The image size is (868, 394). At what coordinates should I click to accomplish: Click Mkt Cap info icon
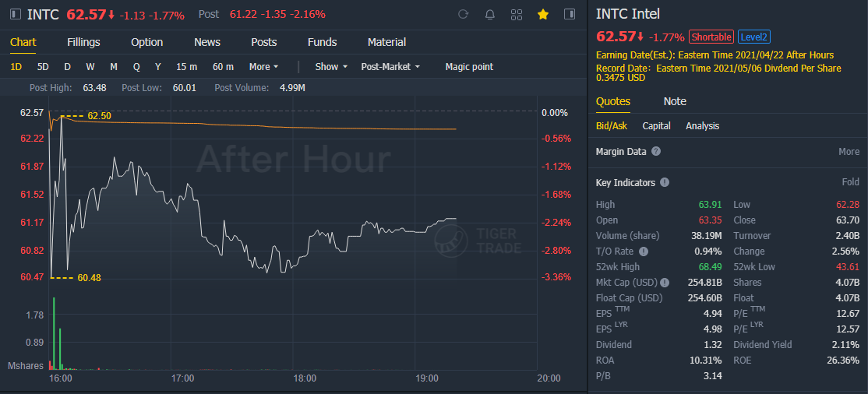pos(665,282)
